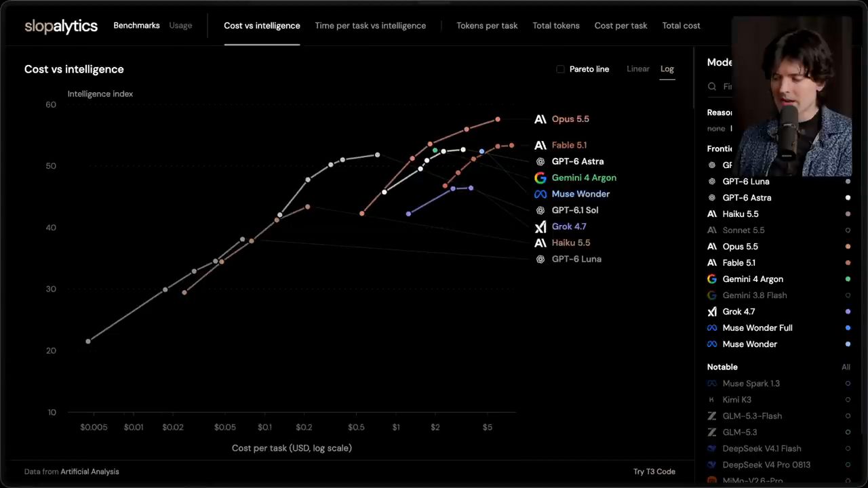Switch to the Usage section
This screenshot has height=488, width=868.
(180, 26)
